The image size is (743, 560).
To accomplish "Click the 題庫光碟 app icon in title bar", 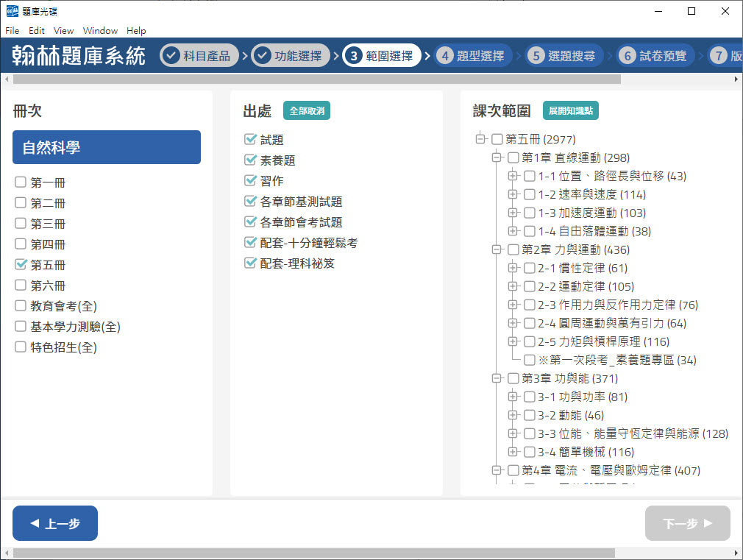I will pos(11,11).
